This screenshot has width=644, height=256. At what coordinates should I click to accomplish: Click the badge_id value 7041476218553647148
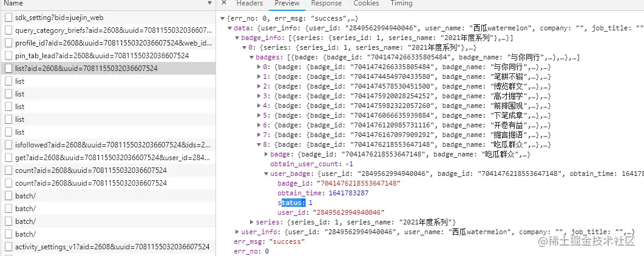(360, 183)
